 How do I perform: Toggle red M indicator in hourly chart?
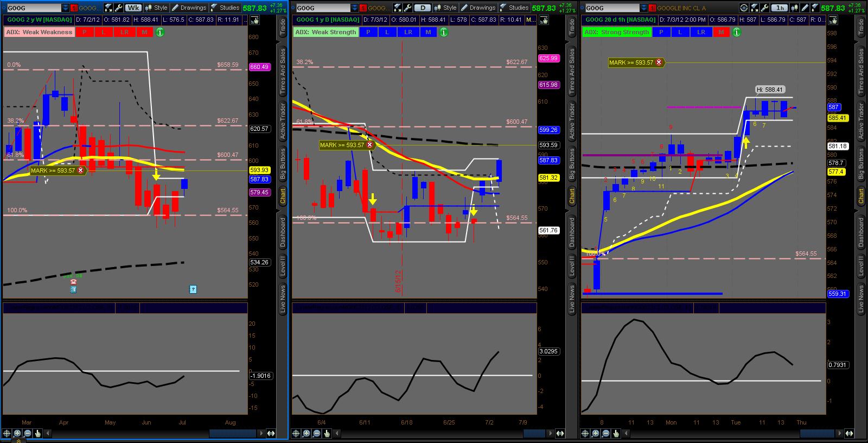721,32
